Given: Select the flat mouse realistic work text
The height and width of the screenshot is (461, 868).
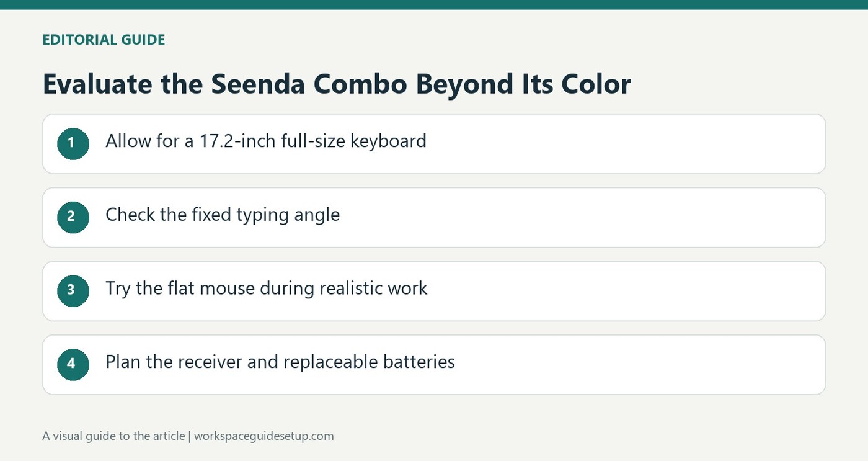Looking at the screenshot, I should [x=267, y=289].
